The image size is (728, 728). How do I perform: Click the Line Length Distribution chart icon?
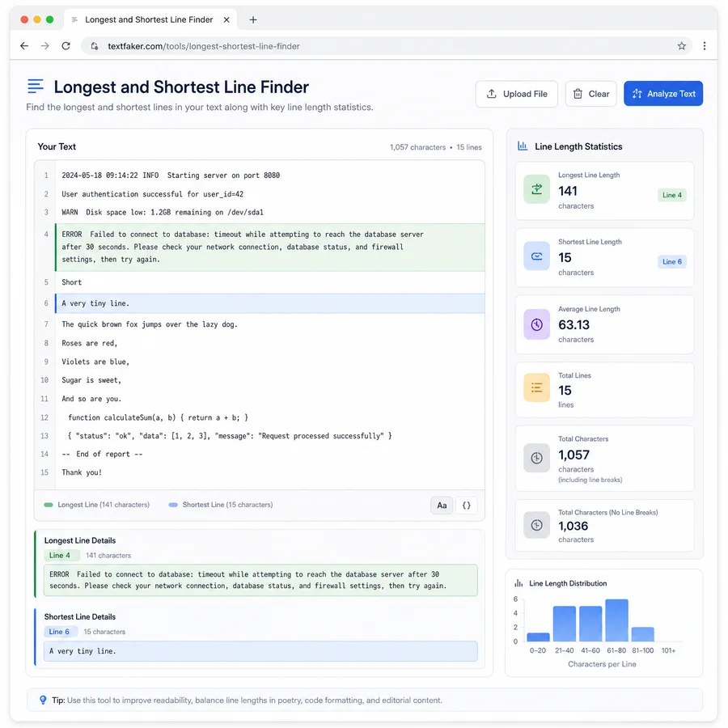click(518, 583)
